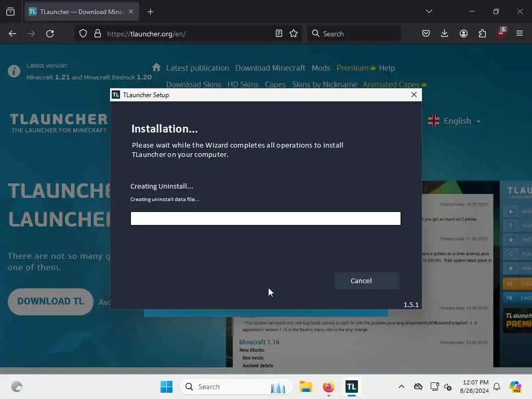List all tabs dropdown arrow

pos(429,11)
